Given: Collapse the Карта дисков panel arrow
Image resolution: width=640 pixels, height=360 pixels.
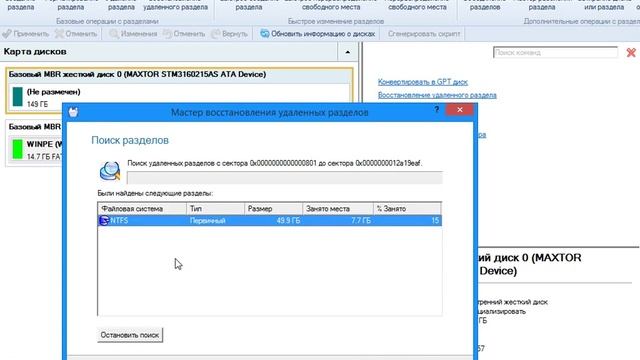Looking at the screenshot, I should click(x=347, y=52).
